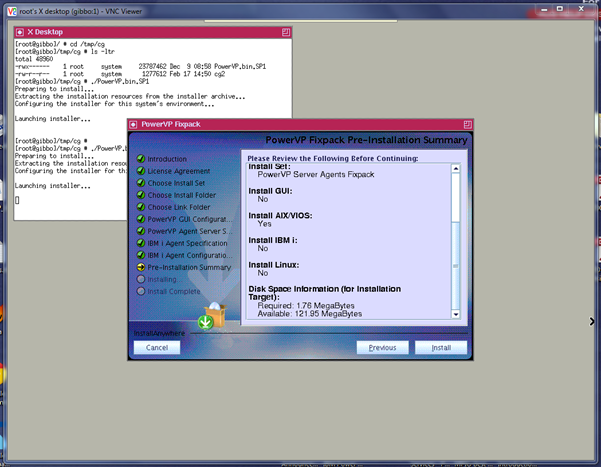Click the Choose Install Set checkmark icon
Image resolution: width=601 pixels, height=467 pixels.
click(141, 183)
